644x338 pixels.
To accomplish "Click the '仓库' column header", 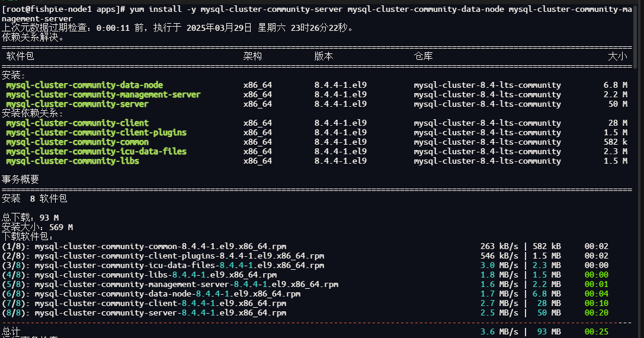I will (424, 56).
